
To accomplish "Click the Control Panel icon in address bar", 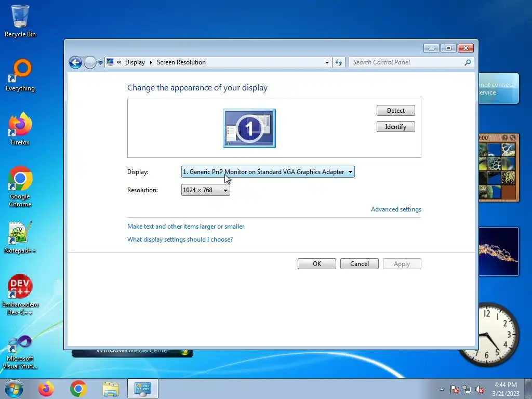I will coord(110,62).
